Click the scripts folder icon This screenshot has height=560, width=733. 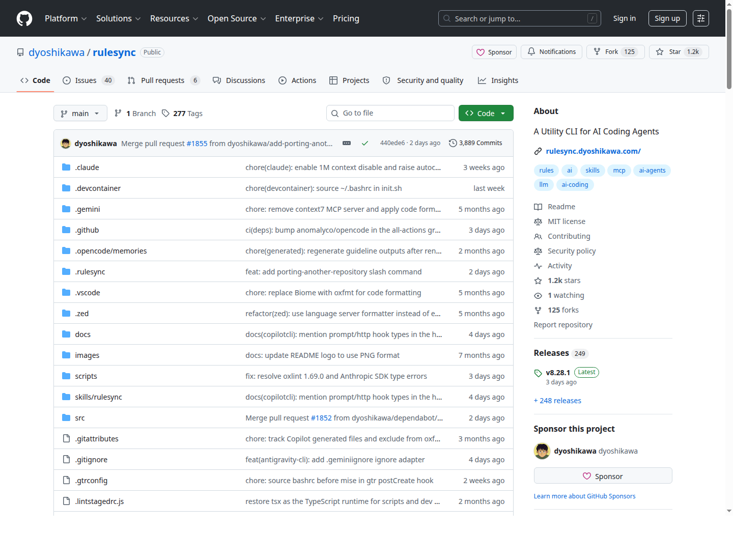click(66, 376)
